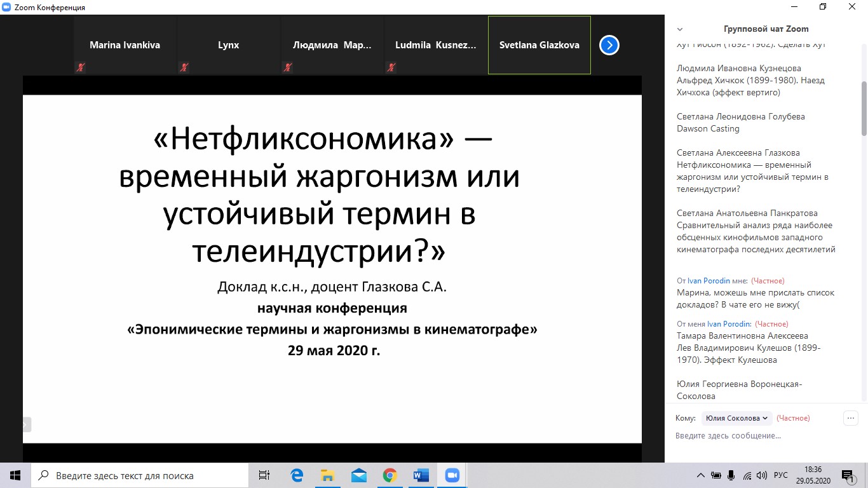Collapse the Групповой чат Zoom chevron
Viewport: 868px width, 488px height.
click(680, 29)
